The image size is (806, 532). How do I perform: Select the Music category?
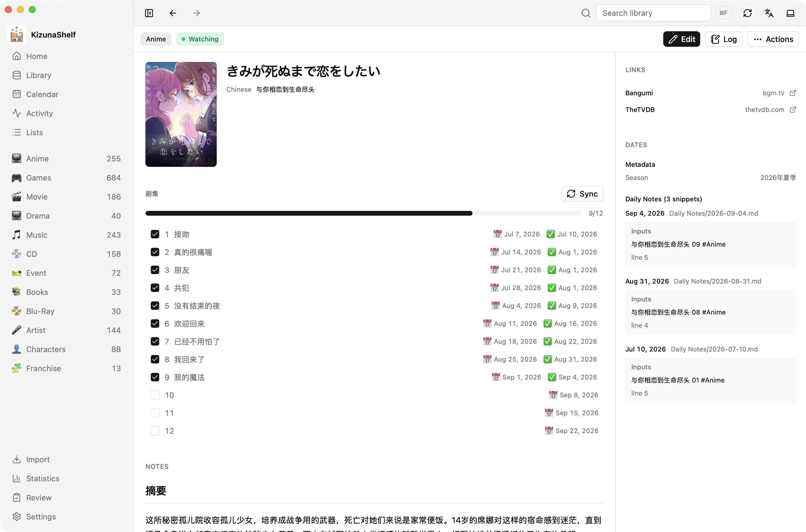click(66, 235)
